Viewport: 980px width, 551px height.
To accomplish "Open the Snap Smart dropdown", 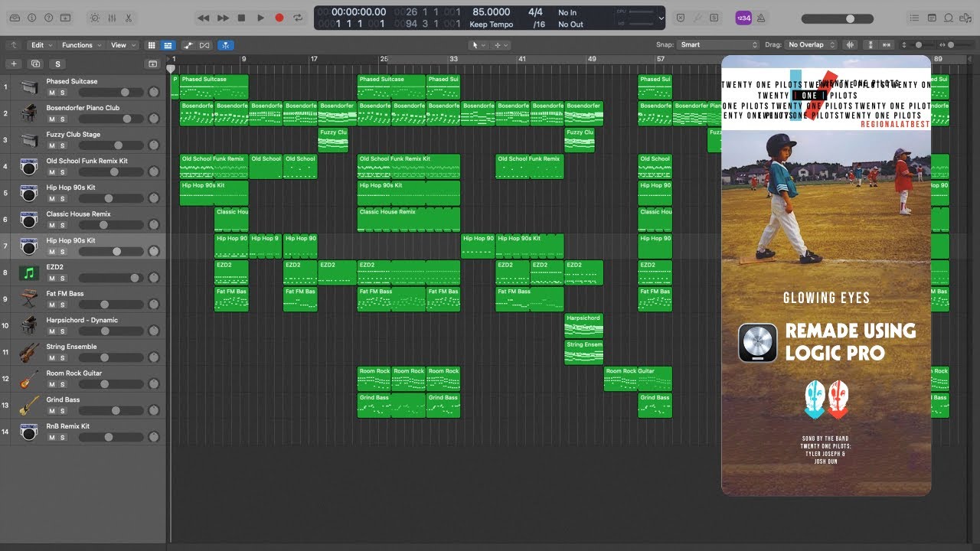I will coord(719,45).
